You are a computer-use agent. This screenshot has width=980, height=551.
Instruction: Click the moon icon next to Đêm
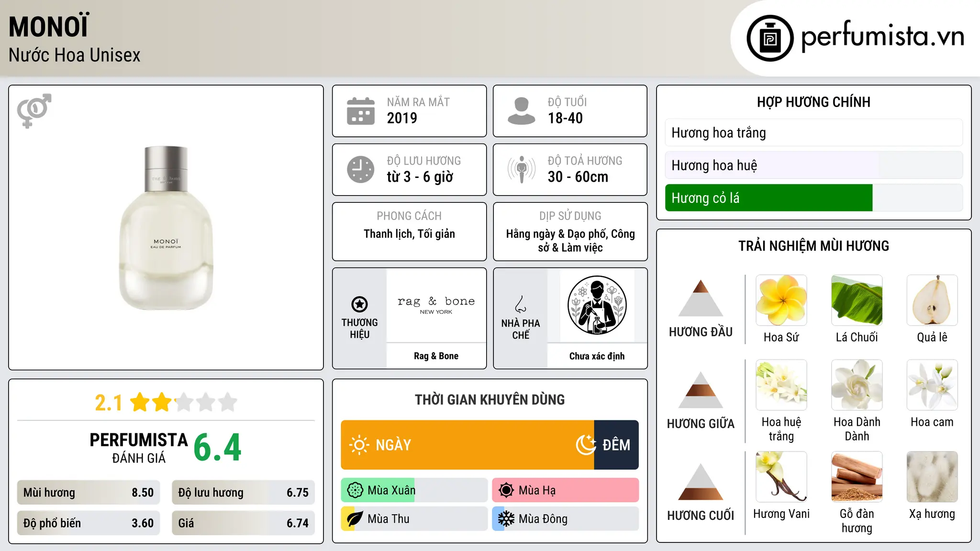[x=586, y=445]
